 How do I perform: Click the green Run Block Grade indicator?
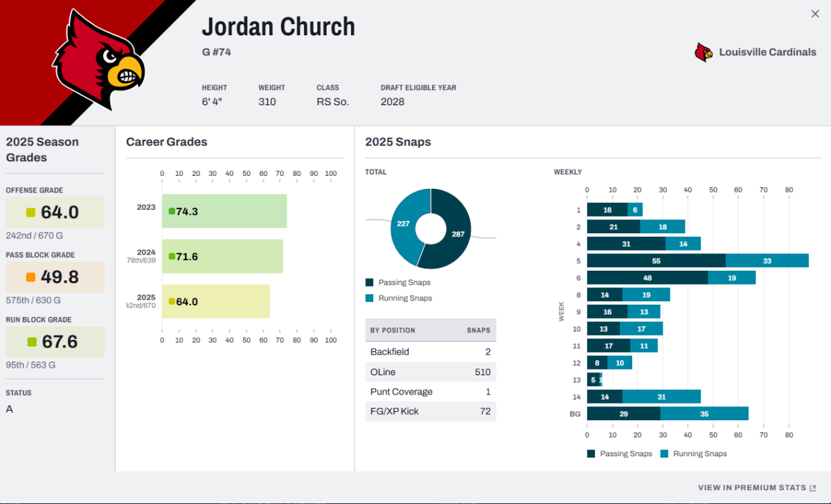click(x=31, y=342)
